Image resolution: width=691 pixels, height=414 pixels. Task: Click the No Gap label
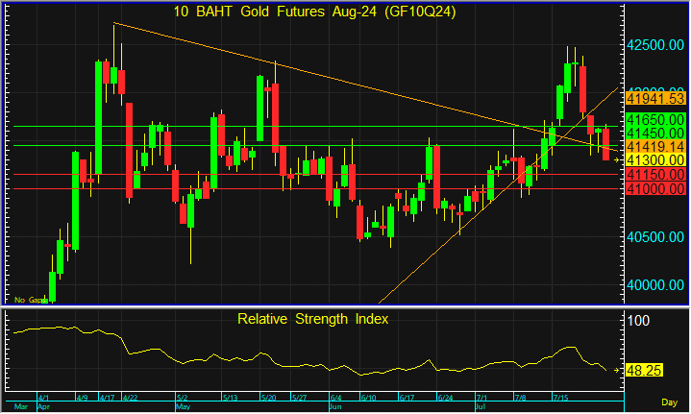pos(29,299)
